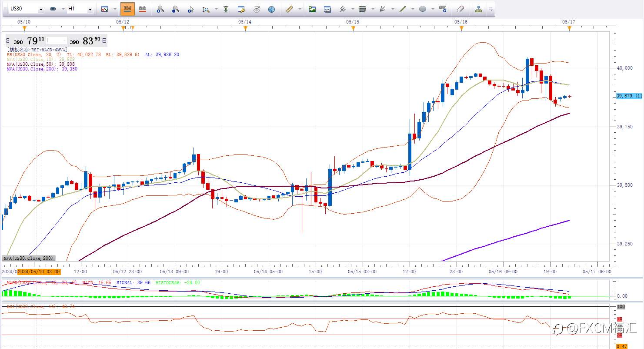The image size is (644, 349).
Task: Click the zoom range magnifier icon
Action: pos(206,9)
